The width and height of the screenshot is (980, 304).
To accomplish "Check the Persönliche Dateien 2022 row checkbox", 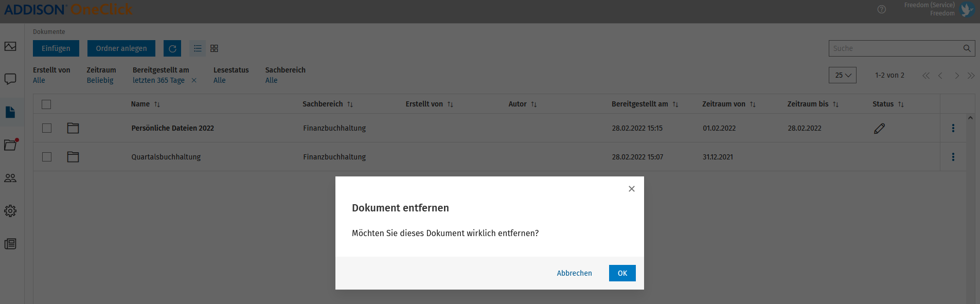I will click(x=47, y=128).
